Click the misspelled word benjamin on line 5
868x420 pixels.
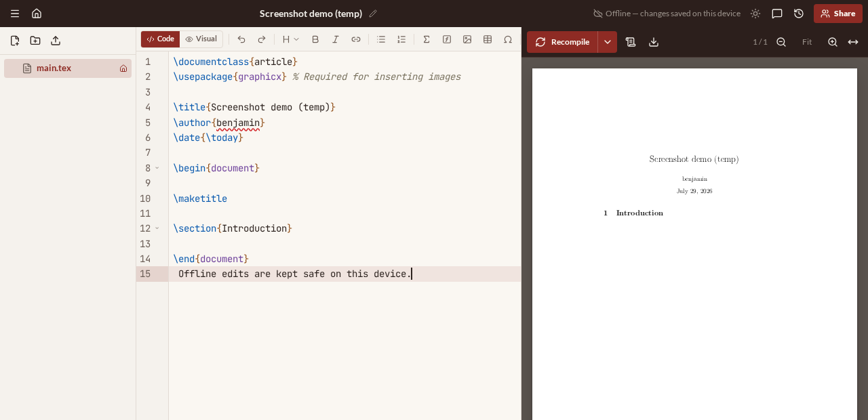[238, 123]
